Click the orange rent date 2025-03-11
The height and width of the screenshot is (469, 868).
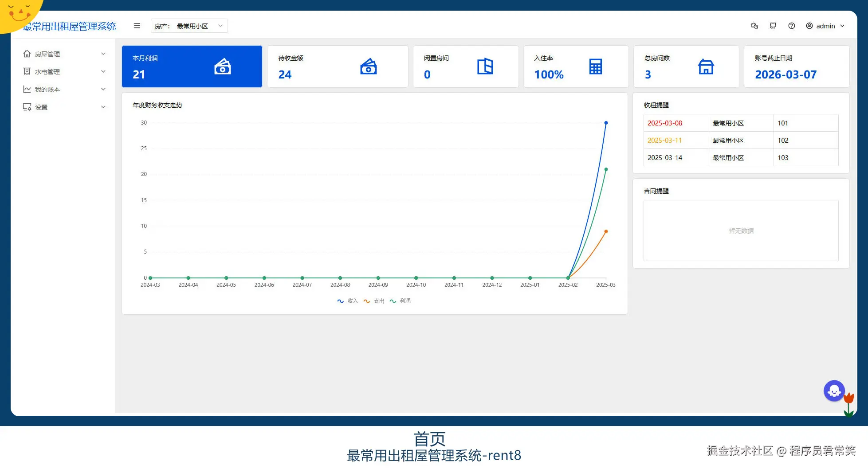665,141
